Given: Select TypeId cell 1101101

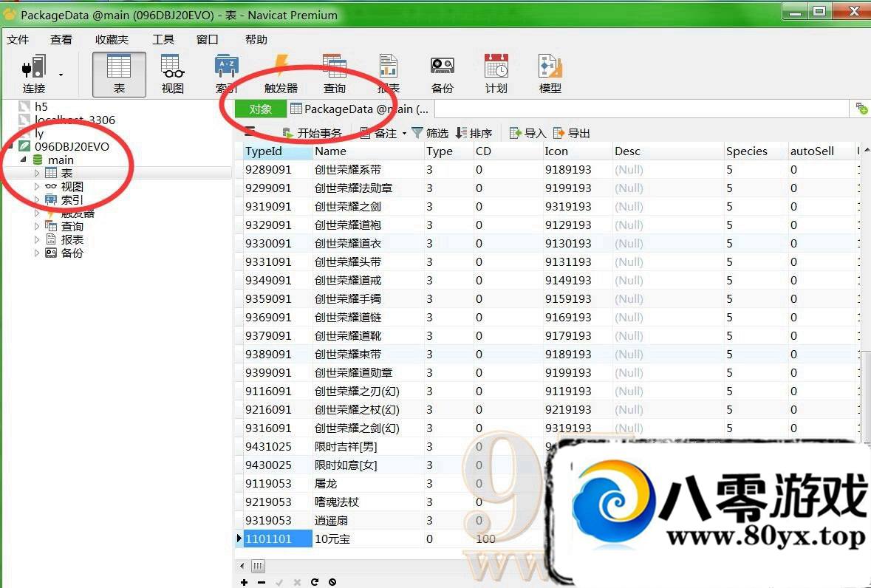Looking at the screenshot, I should click(278, 539).
